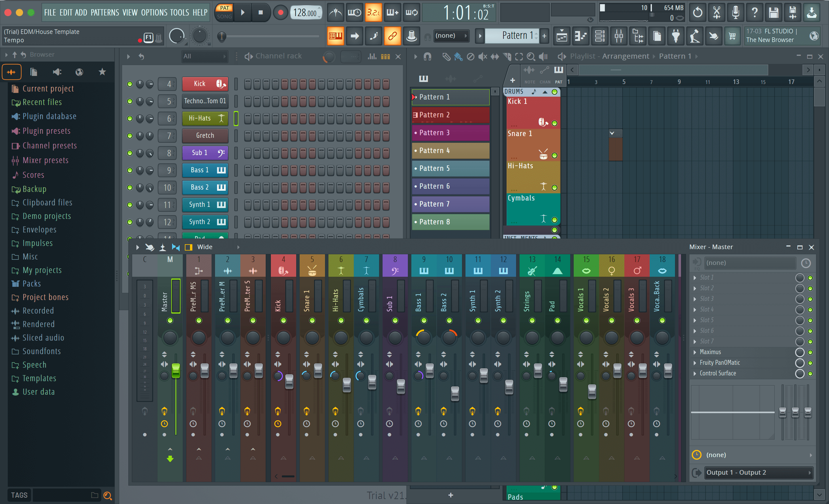
Task: Click the Kick mixer track drum icon
Action: coord(283,271)
